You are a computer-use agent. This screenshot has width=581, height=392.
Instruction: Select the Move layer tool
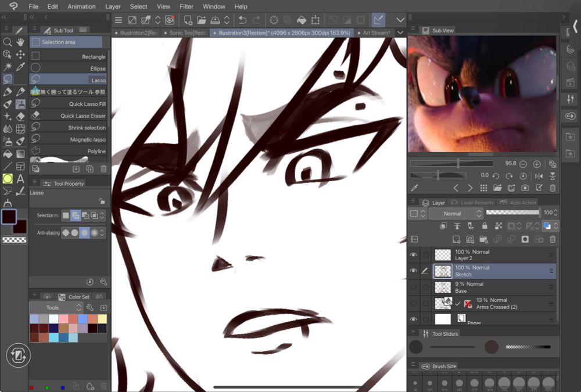(x=20, y=55)
